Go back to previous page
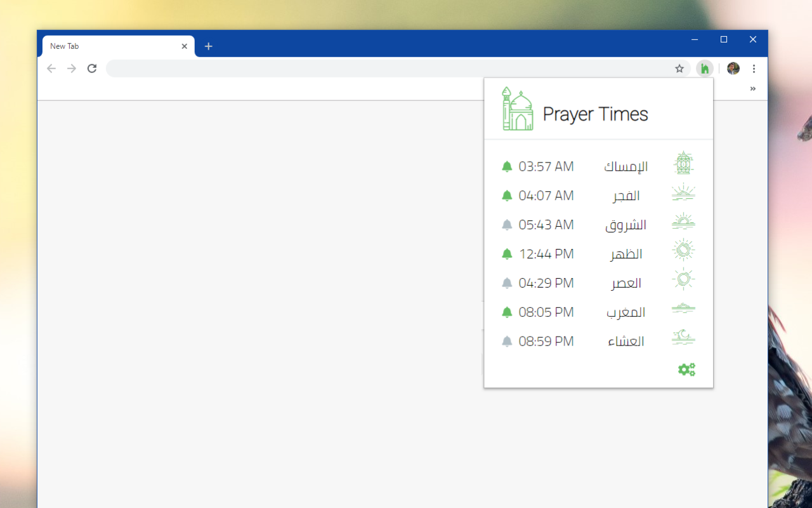Viewport: 812px width, 508px height. [51, 69]
